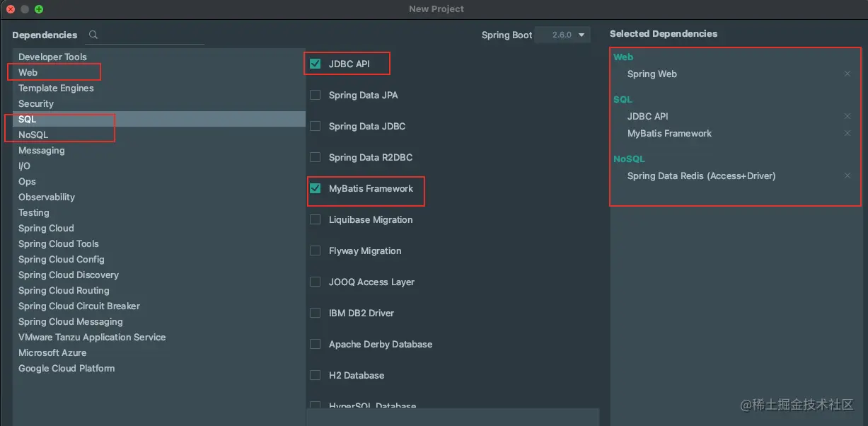Click into the Dependencies search field
Image resolution: width=868 pixels, height=426 pixels.
(146, 35)
